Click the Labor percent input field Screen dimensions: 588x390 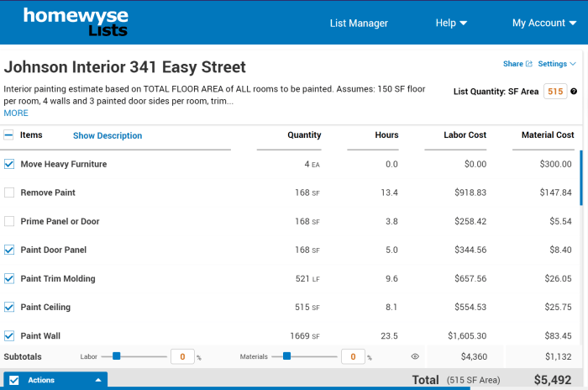point(182,356)
